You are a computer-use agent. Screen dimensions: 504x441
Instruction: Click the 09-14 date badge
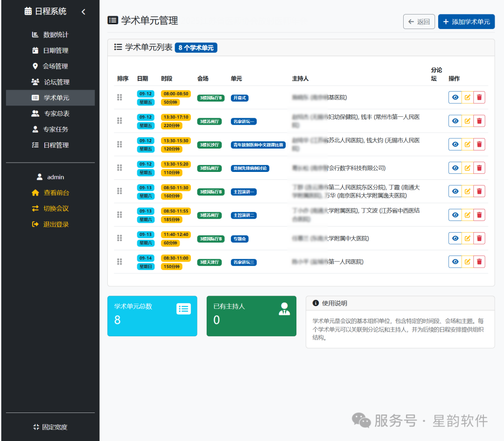click(x=146, y=258)
